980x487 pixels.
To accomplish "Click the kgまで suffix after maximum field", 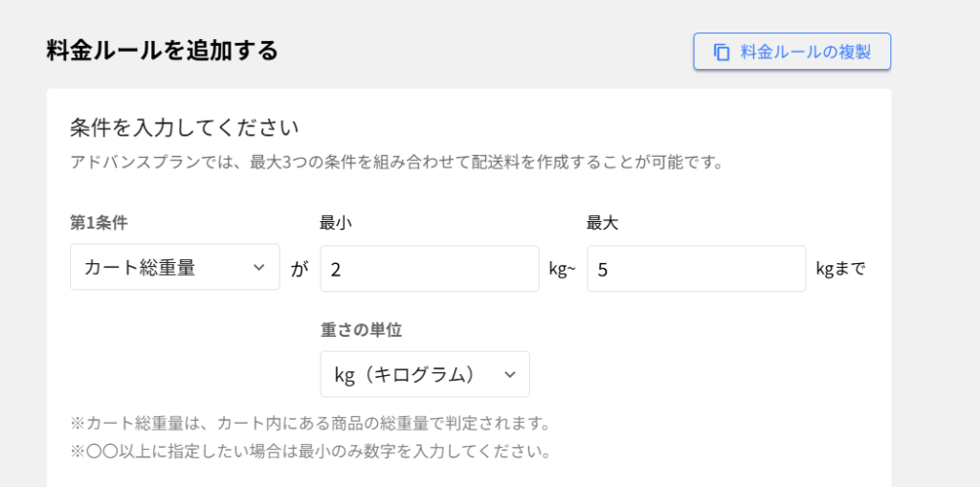I will point(840,269).
